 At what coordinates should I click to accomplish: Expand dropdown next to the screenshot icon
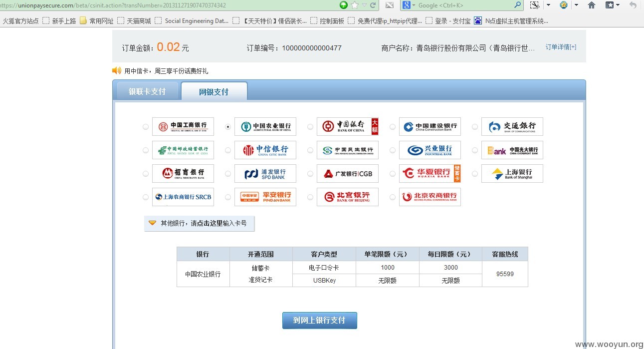[x=548, y=5]
